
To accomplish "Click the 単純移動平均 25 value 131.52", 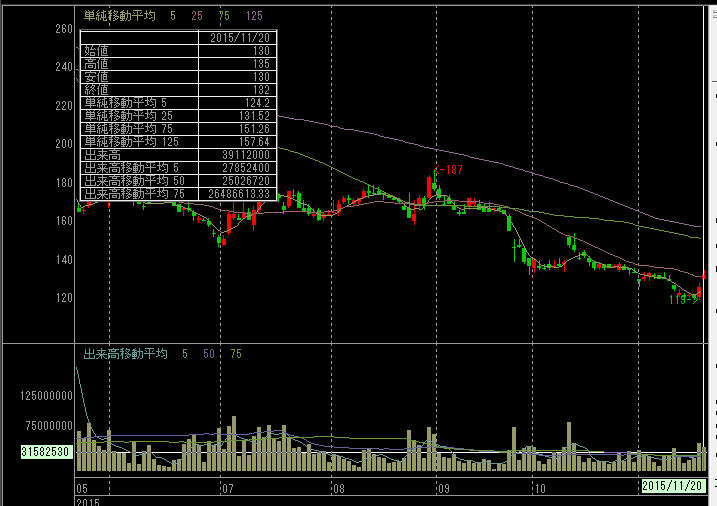I will pyautogui.click(x=254, y=116).
